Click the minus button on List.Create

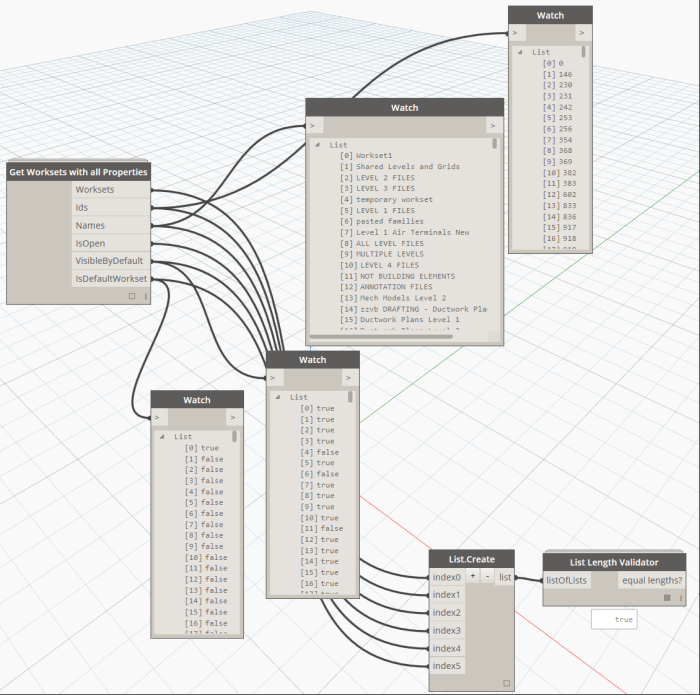[x=487, y=577]
